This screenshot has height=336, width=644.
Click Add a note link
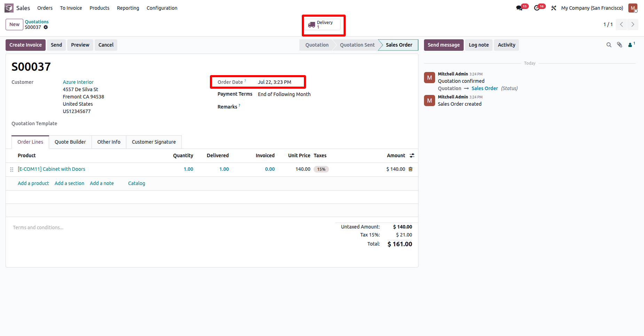point(102,183)
